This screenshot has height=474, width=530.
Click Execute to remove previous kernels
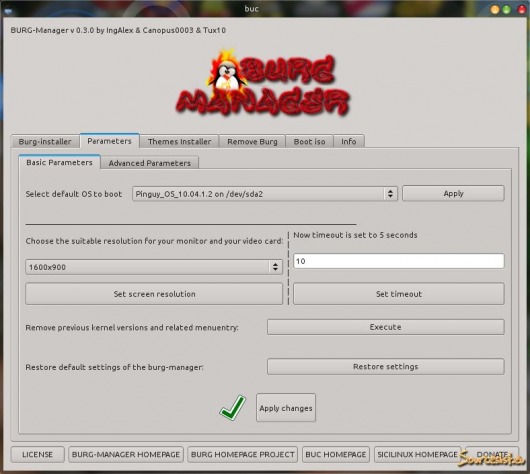[x=386, y=327]
